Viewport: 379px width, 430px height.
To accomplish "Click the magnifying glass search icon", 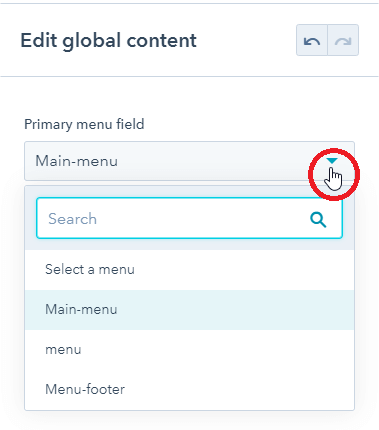I will point(318,219).
